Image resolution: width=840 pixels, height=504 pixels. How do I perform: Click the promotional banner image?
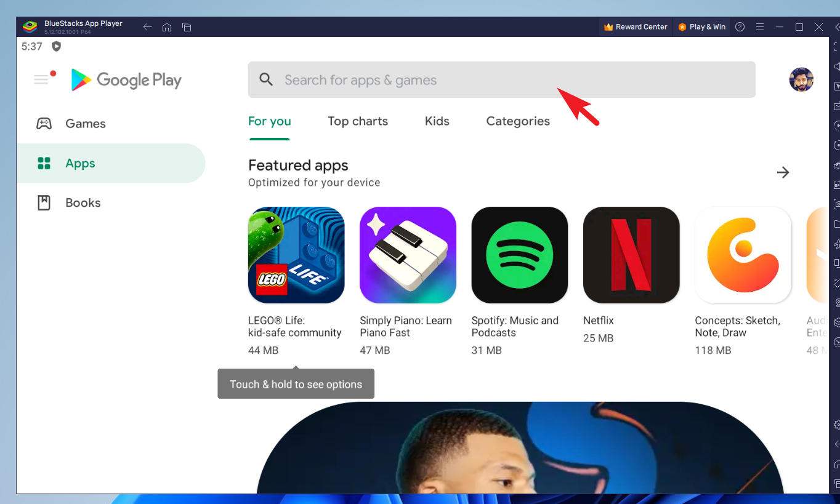(520, 447)
